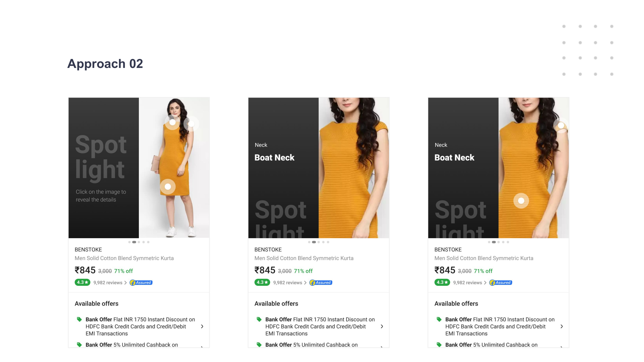This screenshot has height=362, width=644.
Task: Select last carousel dot under third card image
Action: 508,242
